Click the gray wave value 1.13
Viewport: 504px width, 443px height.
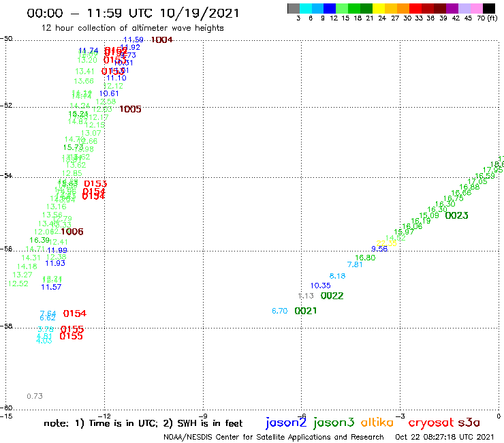[x=306, y=296]
